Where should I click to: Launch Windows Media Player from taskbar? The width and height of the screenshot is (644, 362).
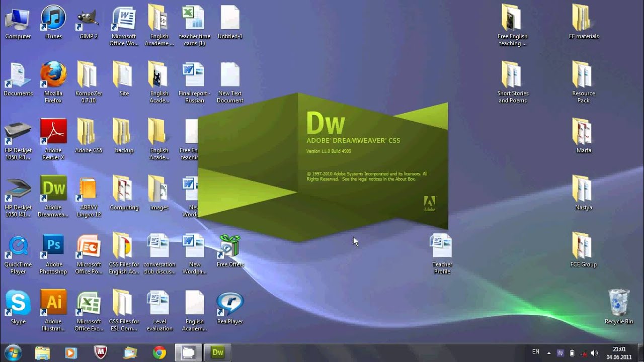71,352
